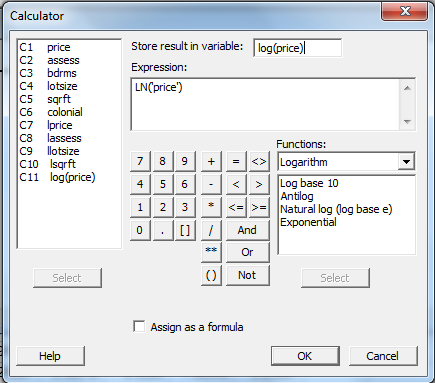This screenshot has width=435, height=383.
Task: Insert the equals comparison operator
Action: (236, 161)
